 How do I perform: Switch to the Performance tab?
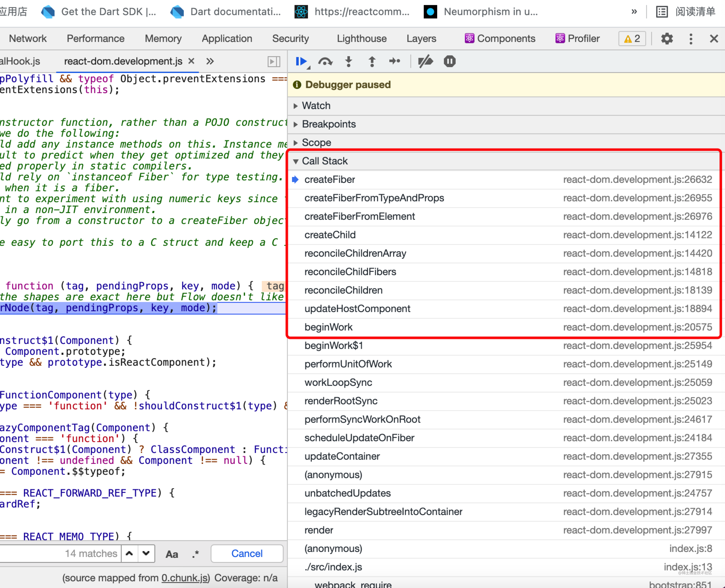[x=95, y=39]
